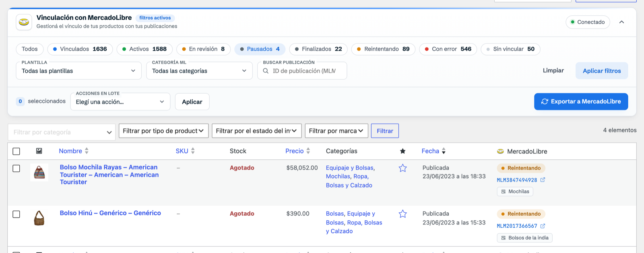644x253 pixels.
Task: Select the Vinculados 1636 filter
Action: [80, 49]
